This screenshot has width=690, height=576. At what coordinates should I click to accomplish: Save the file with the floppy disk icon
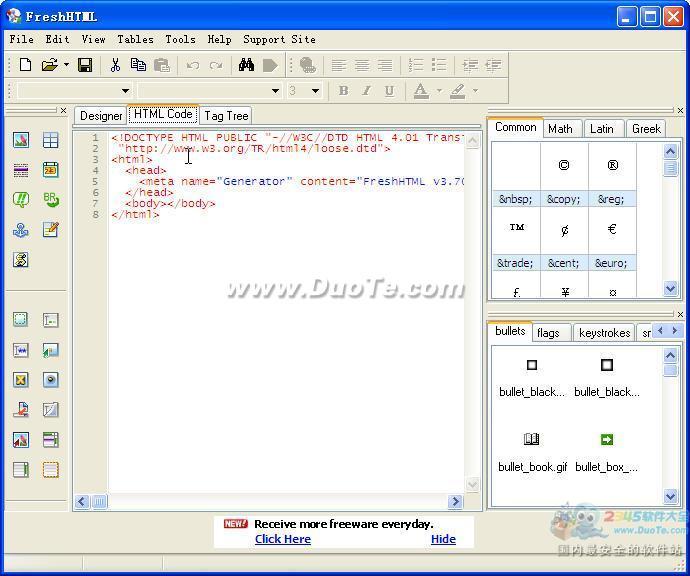click(85, 66)
